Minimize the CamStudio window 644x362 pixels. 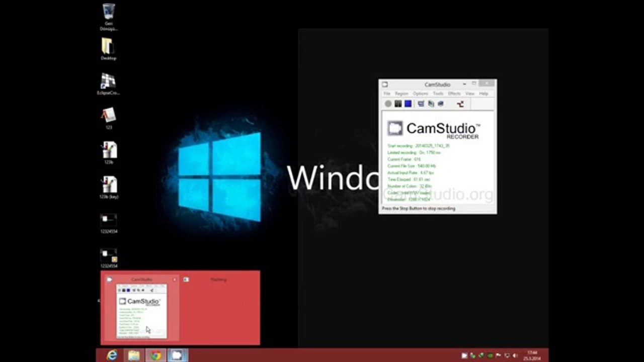point(464,84)
